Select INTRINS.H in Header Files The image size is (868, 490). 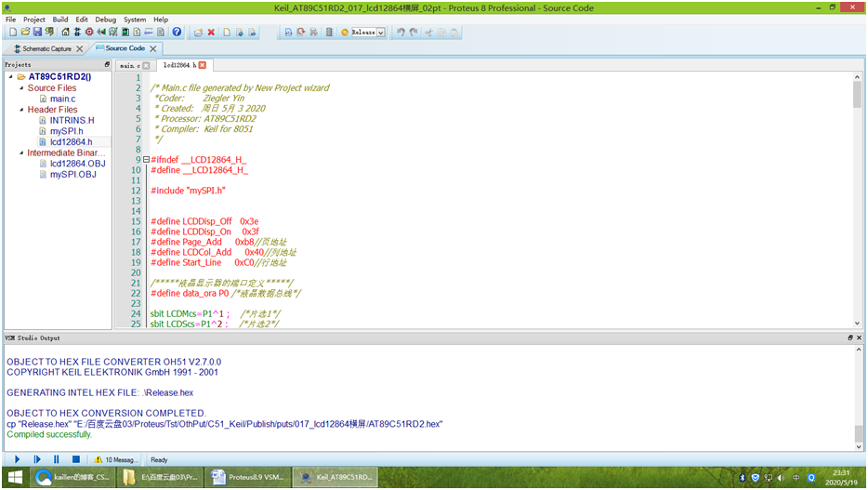72,120
